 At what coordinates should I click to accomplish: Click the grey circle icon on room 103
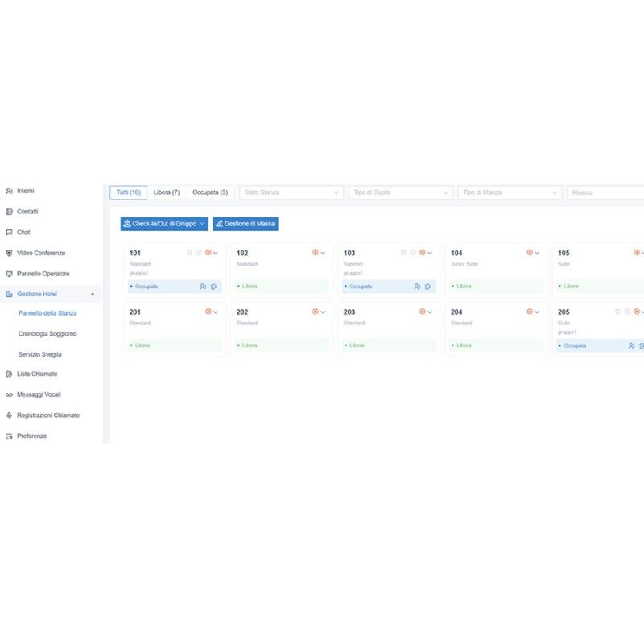click(413, 253)
